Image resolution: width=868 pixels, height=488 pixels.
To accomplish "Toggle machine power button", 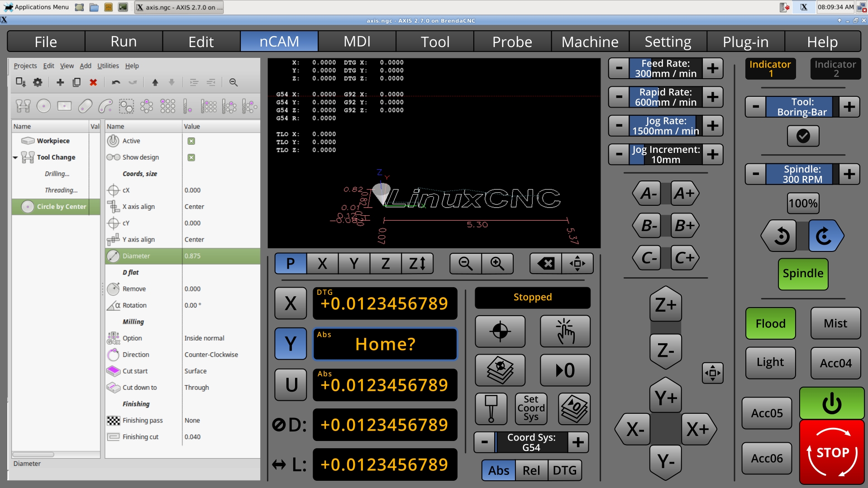I will pyautogui.click(x=832, y=403).
